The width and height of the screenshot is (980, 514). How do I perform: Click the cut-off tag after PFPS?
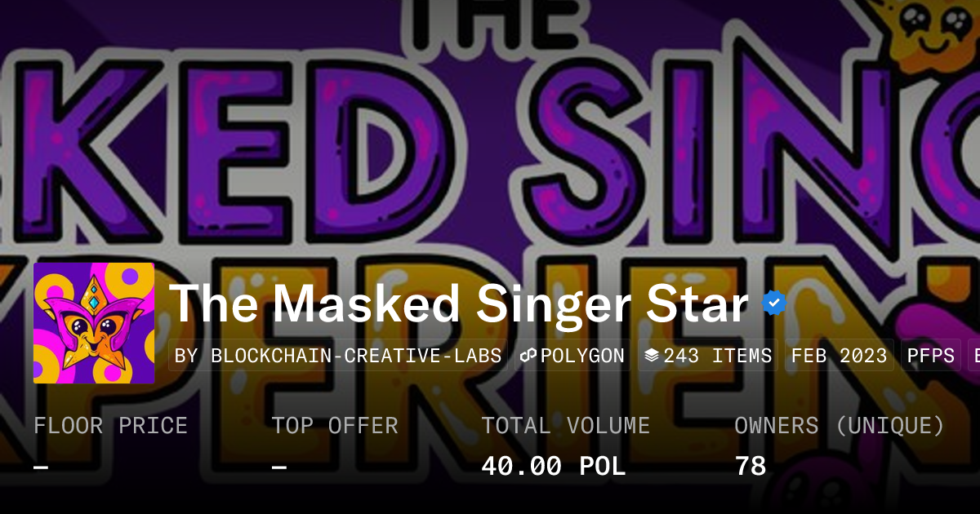pyautogui.click(x=973, y=356)
